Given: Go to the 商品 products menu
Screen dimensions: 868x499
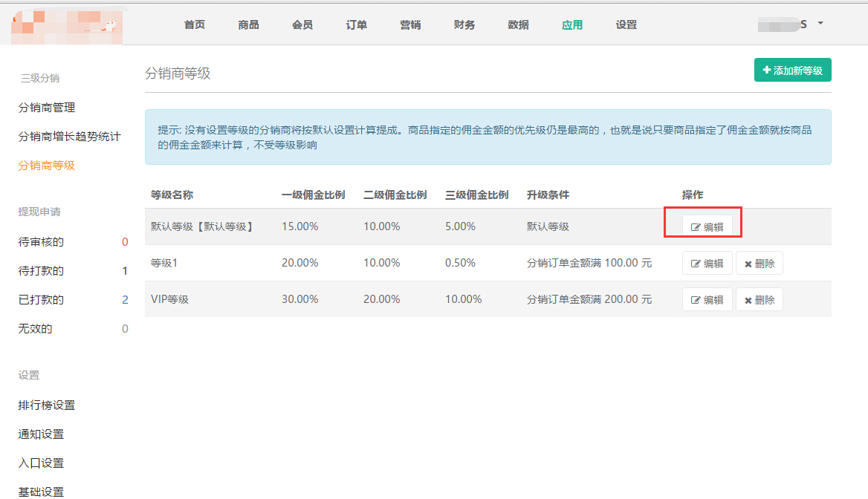Looking at the screenshot, I should tap(249, 25).
